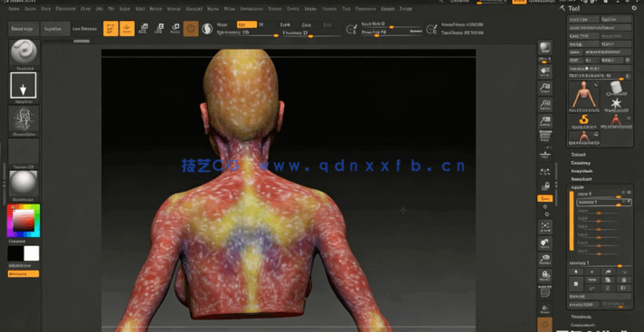Viewport: 644px width, 332px height.
Task: Toggle Edit mode button in top shelf
Action: pos(110,28)
